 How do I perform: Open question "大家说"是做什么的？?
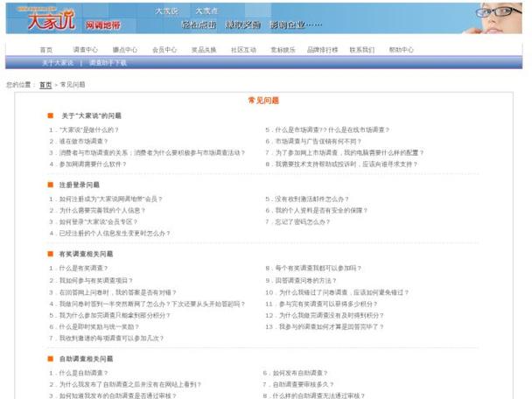(x=89, y=130)
